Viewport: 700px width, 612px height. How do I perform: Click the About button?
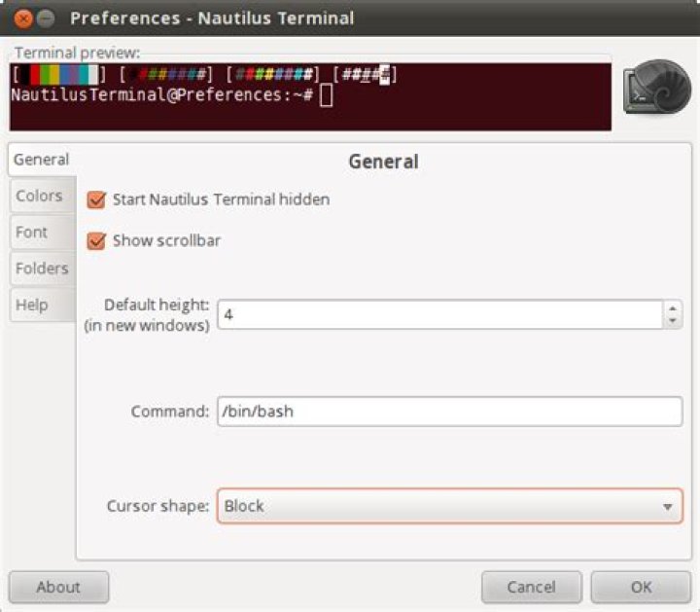[58, 587]
